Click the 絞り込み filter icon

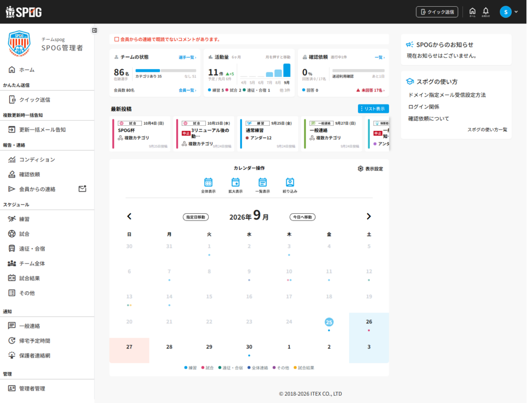pyautogui.click(x=290, y=183)
